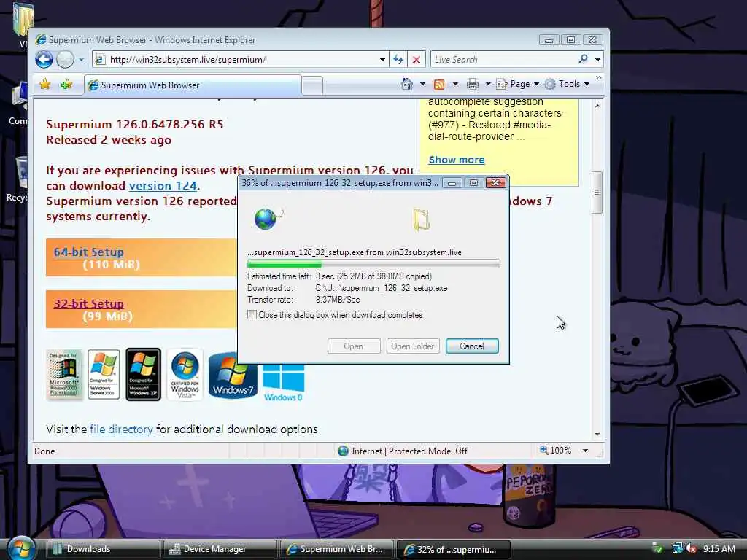Screen dimensions: 747x560
Task: Select the Computer desktop icon
Action: [19, 104]
